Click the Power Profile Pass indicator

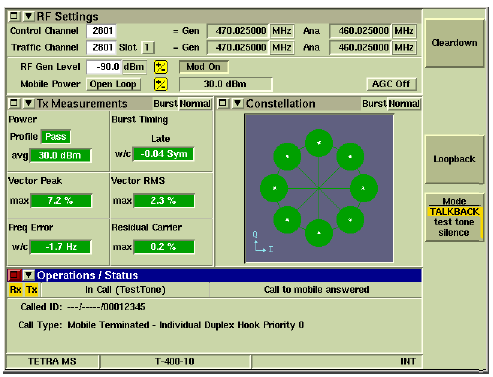[x=56, y=137]
